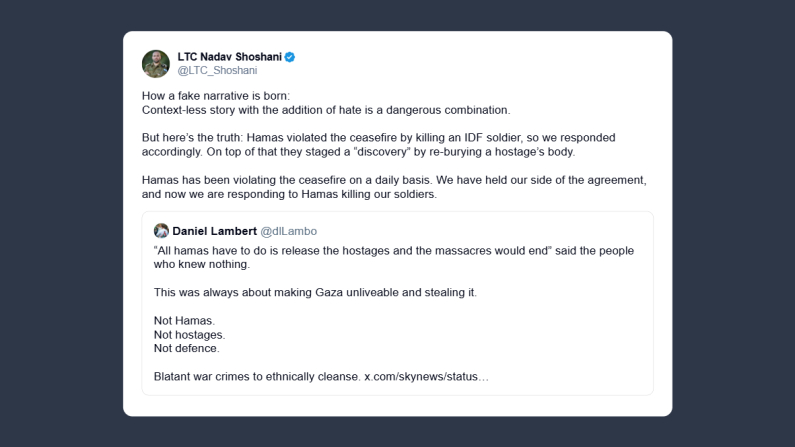Image resolution: width=795 pixels, height=447 pixels.
Task: Click the blue verified badge
Action: click(x=290, y=57)
